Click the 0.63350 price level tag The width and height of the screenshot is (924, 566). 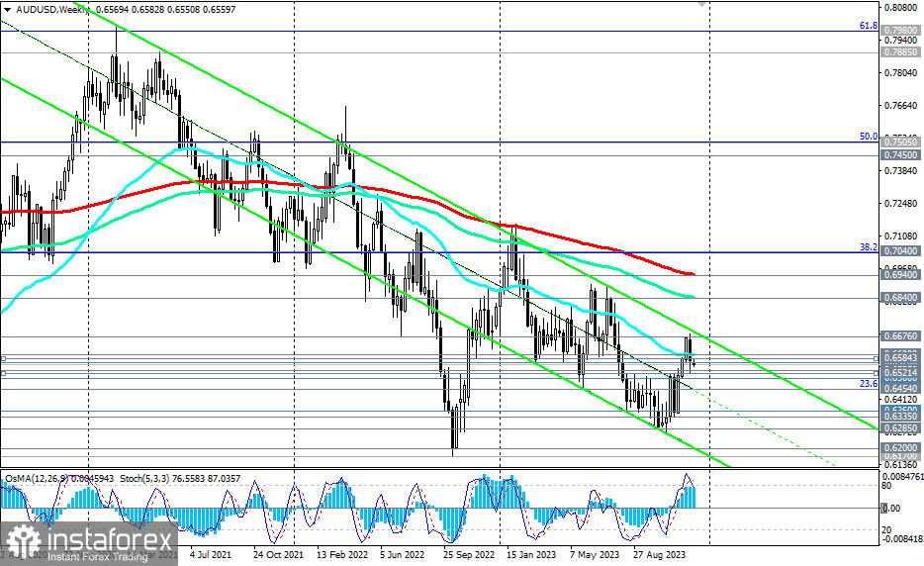900,417
